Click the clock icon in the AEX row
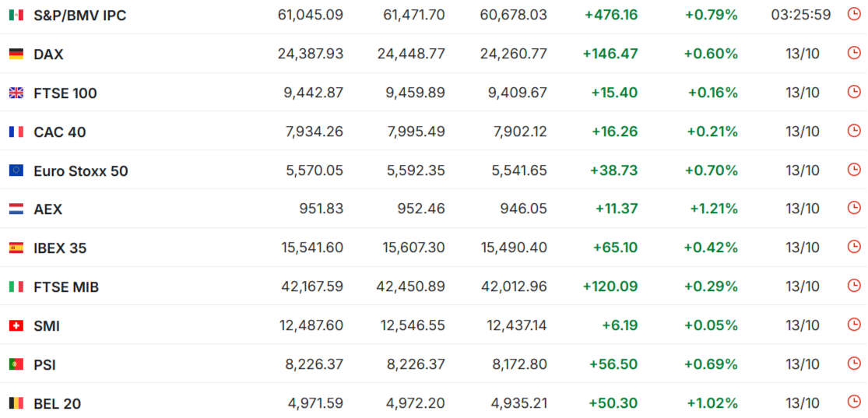 click(854, 208)
